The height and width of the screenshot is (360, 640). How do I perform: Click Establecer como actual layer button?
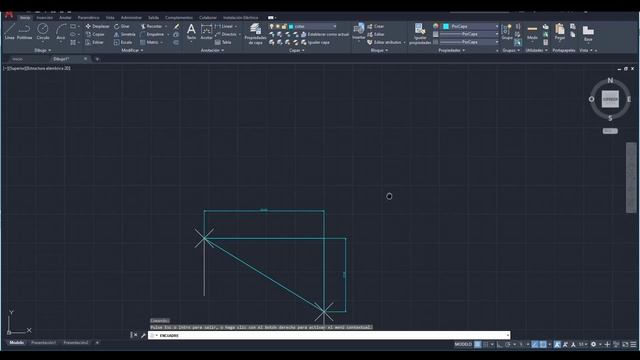[325, 34]
